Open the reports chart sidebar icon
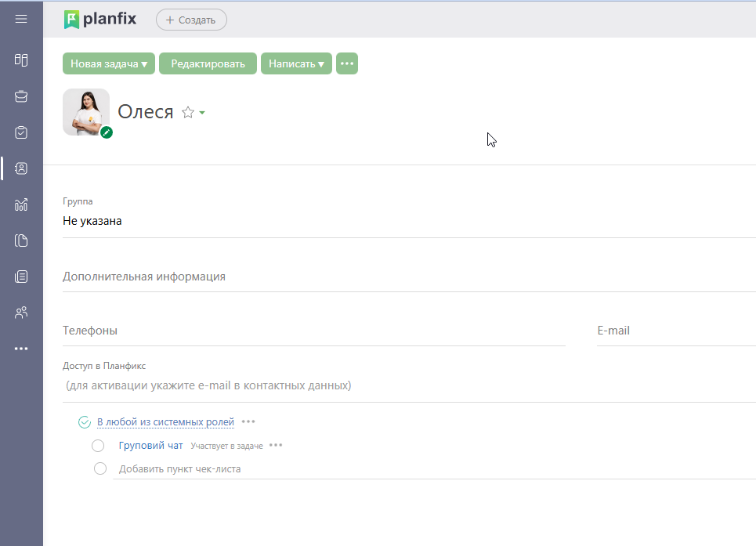 (21, 205)
